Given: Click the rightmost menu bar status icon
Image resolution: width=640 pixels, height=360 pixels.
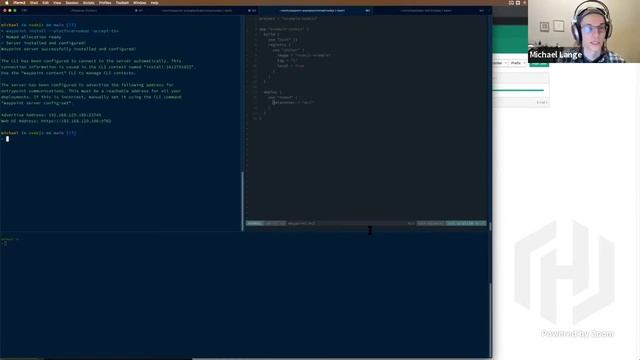Looking at the screenshot, I should pyautogui.click(x=524, y=3).
